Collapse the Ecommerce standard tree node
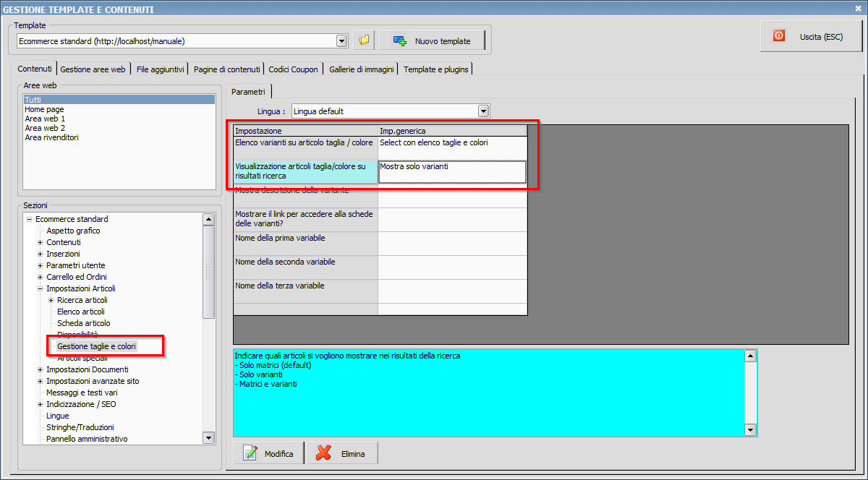The image size is (868, 480). pos(29,219)
